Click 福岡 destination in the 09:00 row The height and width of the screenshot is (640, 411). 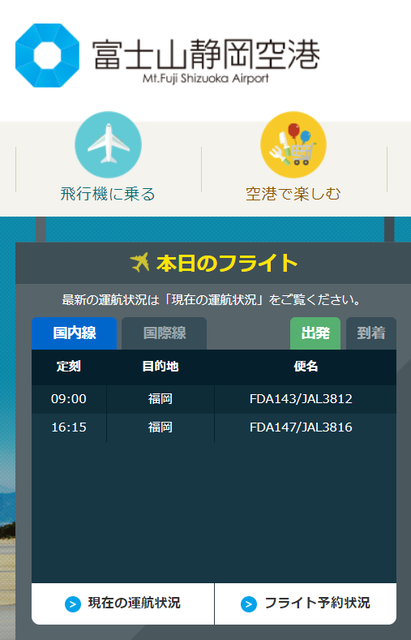coord(160,399)
